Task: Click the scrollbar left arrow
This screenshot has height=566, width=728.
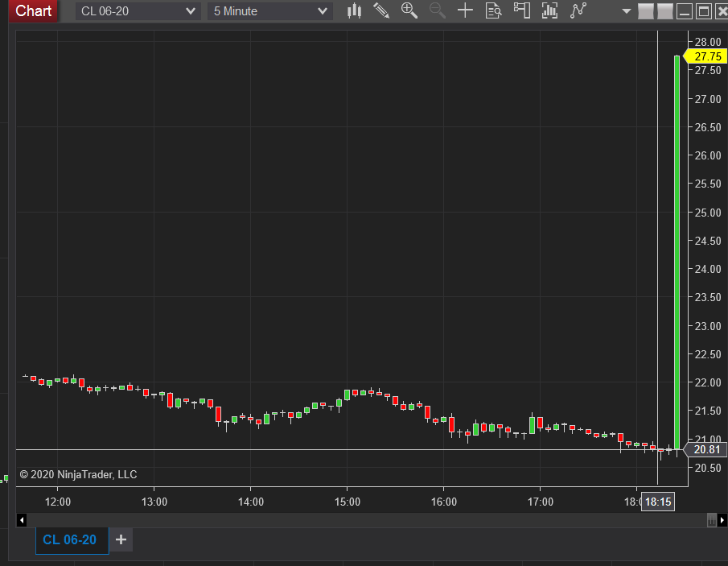Action: 22,520
